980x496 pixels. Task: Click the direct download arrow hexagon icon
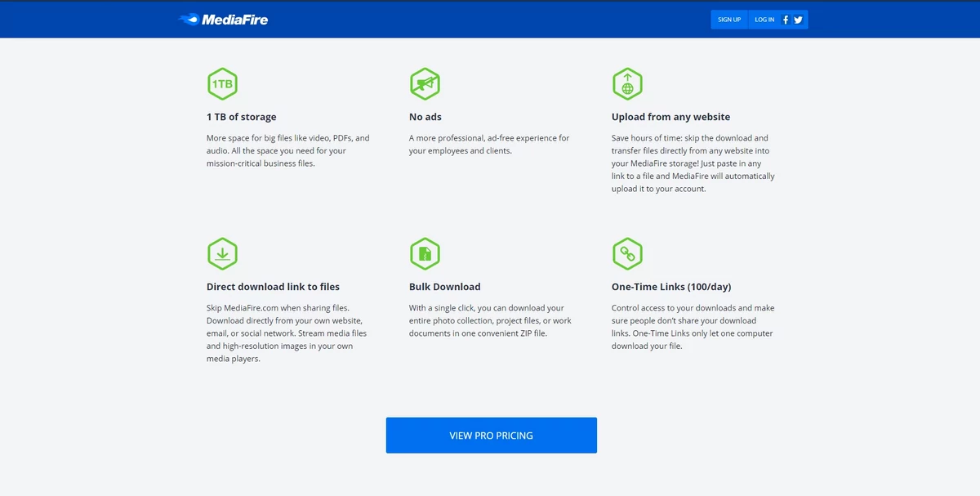[222, 253]
